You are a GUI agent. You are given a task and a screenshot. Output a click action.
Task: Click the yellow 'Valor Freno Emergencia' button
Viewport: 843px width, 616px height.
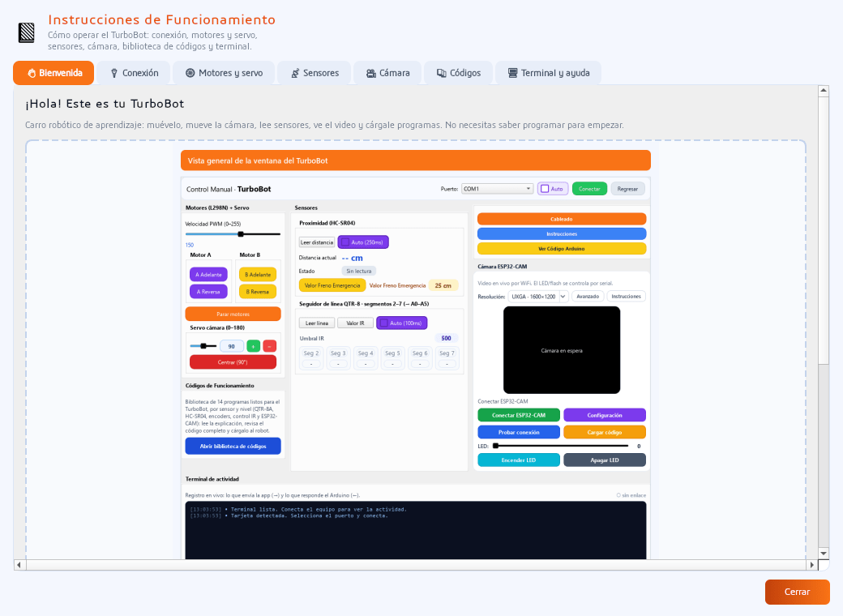(332, 285)
